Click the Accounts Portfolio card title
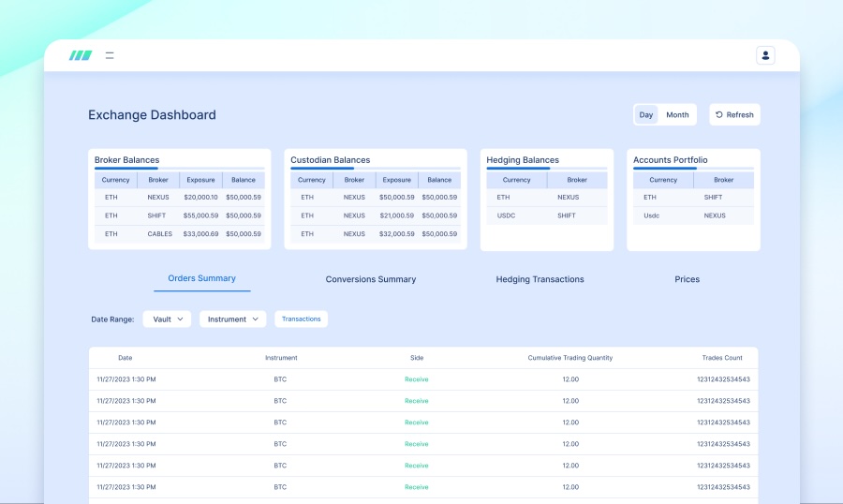This screenshot has width=843, height=504. click(x=670, y=160)
